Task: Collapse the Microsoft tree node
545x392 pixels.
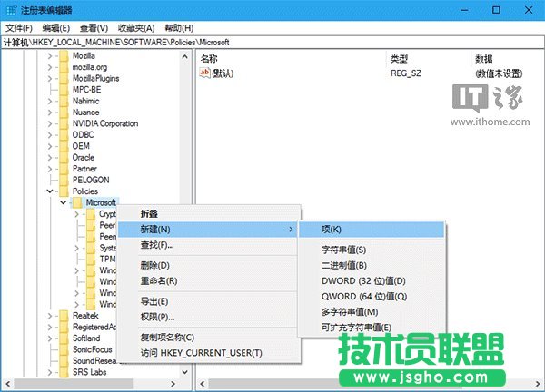Action: 64,202
